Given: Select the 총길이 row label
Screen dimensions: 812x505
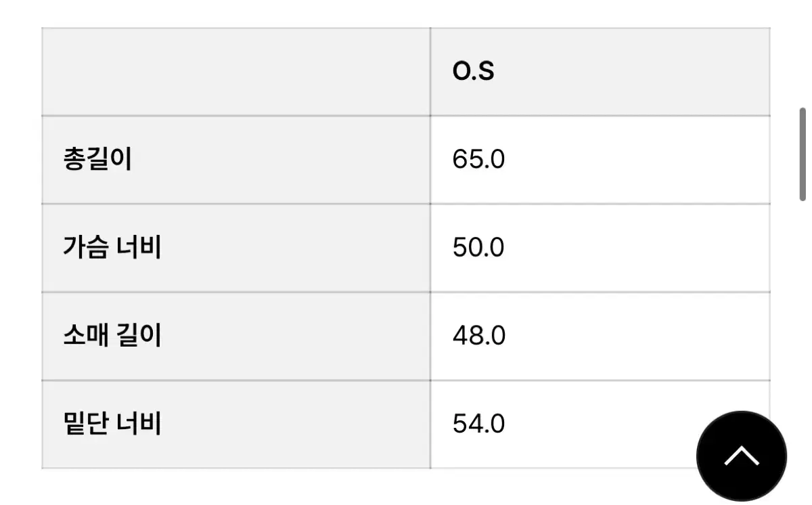Looking at the screenshot, I should click(97, 160).
